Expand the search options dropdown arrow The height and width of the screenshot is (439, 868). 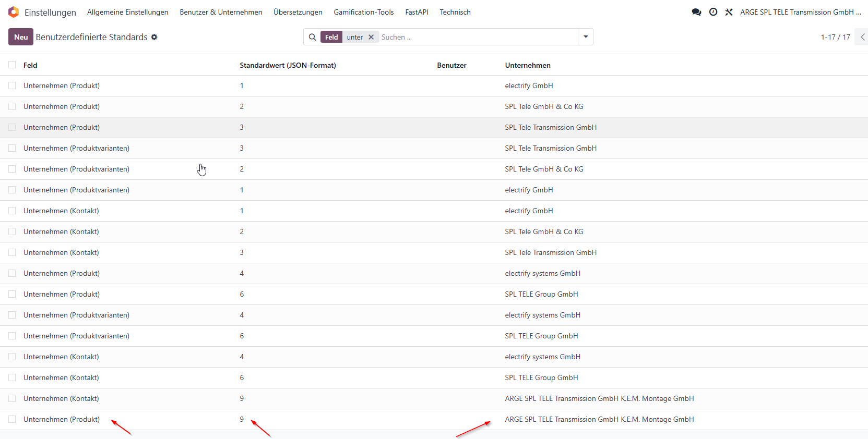click(x=586, y=37)
